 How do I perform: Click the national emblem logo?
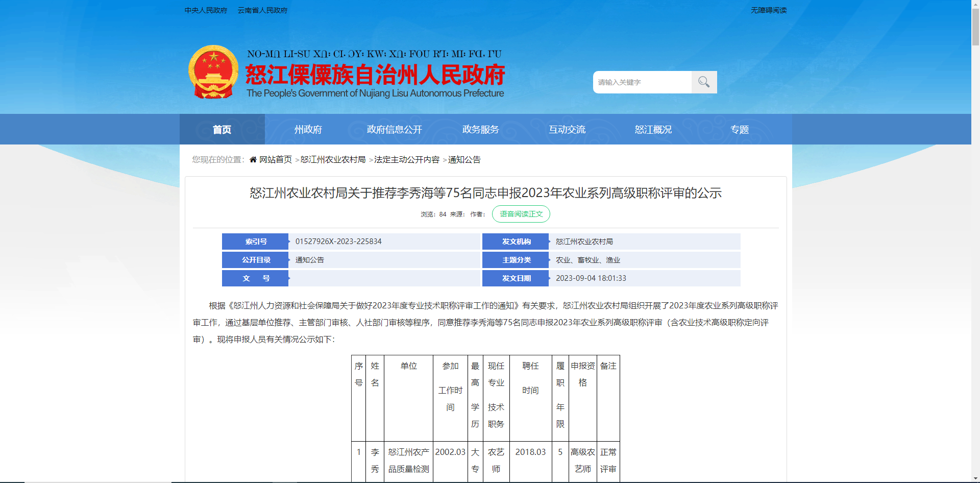pos(213,72)
